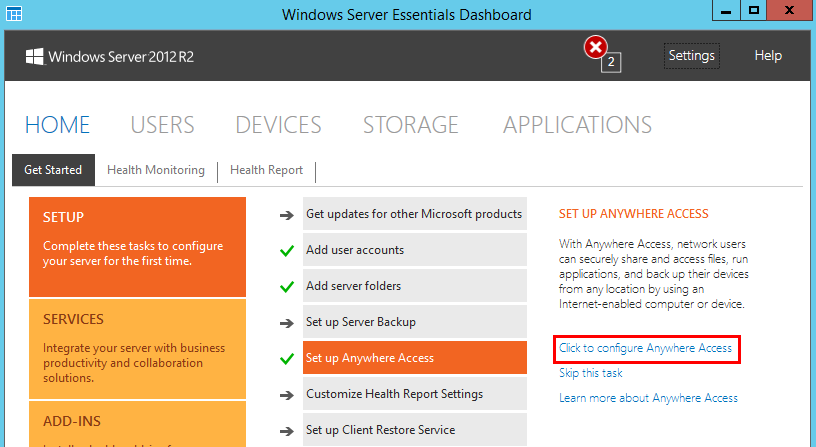Select the SETUP category tile
Image resolution: width=816 pixels, height=447 pixels.
137,247
